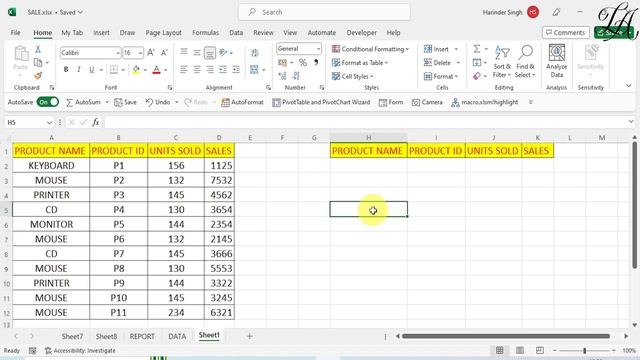Decrease font size with the smaller A
This screenshot has width=640, height=360.
click(164, 53)
